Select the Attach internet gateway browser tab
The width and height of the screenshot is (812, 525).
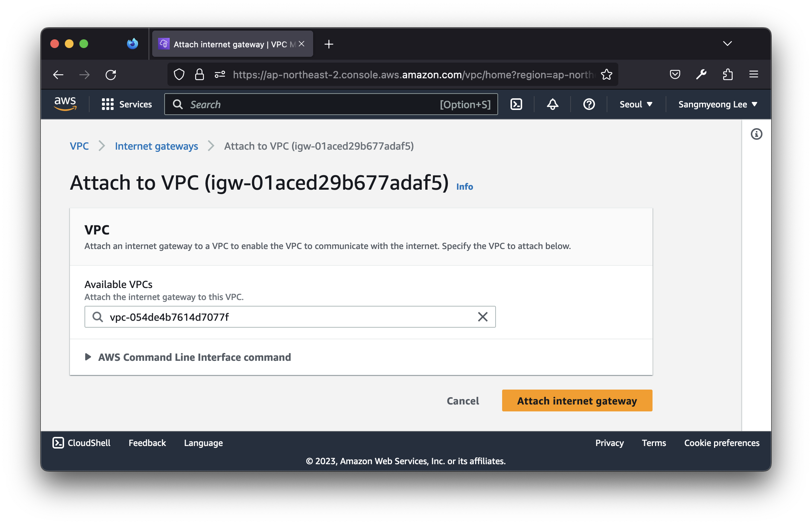click(232, 44)
